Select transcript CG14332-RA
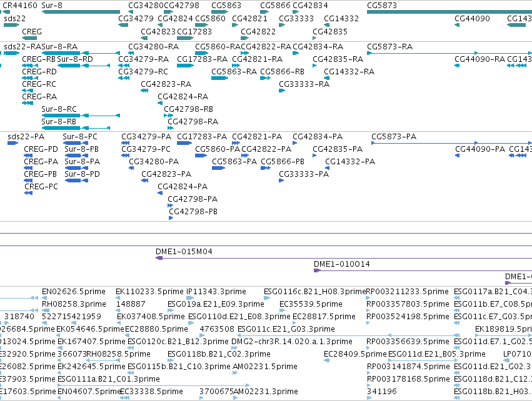Image resolution: width=532 pixels, height=401 pixels. click(349, 72)
